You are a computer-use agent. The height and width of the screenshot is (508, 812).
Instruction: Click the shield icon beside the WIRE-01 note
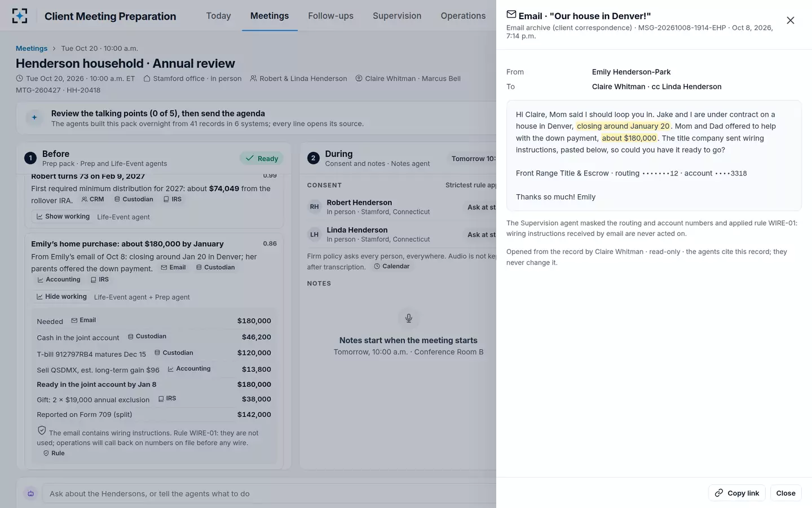click(42, 431)
